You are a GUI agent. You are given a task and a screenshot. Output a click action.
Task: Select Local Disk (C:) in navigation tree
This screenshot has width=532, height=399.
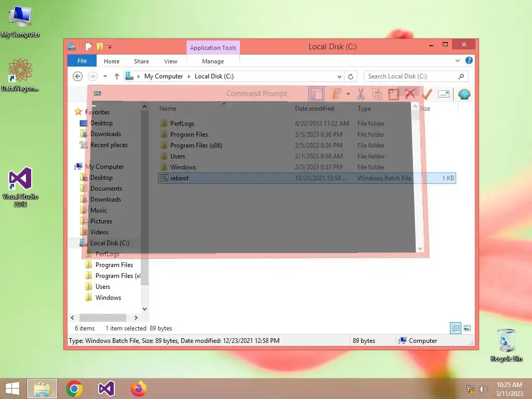coord(109,243)
